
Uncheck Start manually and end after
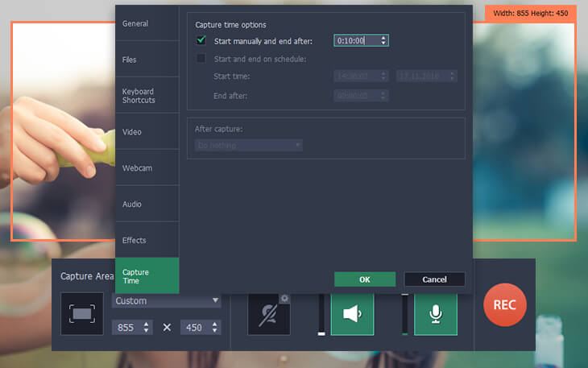coord(201,40)
